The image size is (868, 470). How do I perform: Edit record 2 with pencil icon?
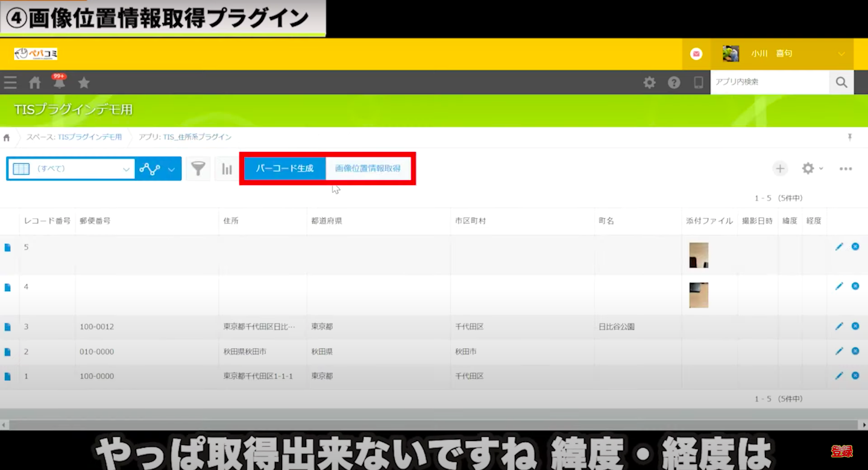839,351
